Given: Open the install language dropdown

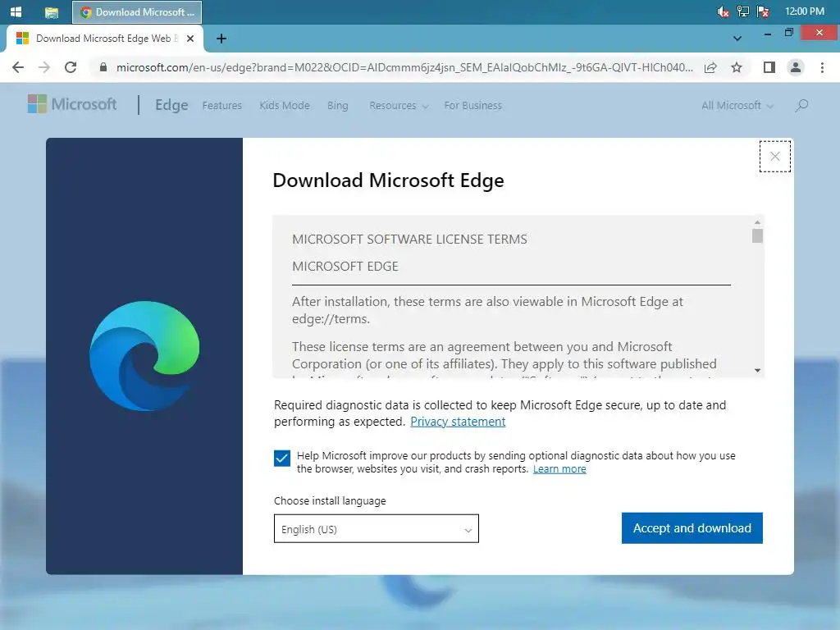Looking at the screenshot, I should [376, 529].
